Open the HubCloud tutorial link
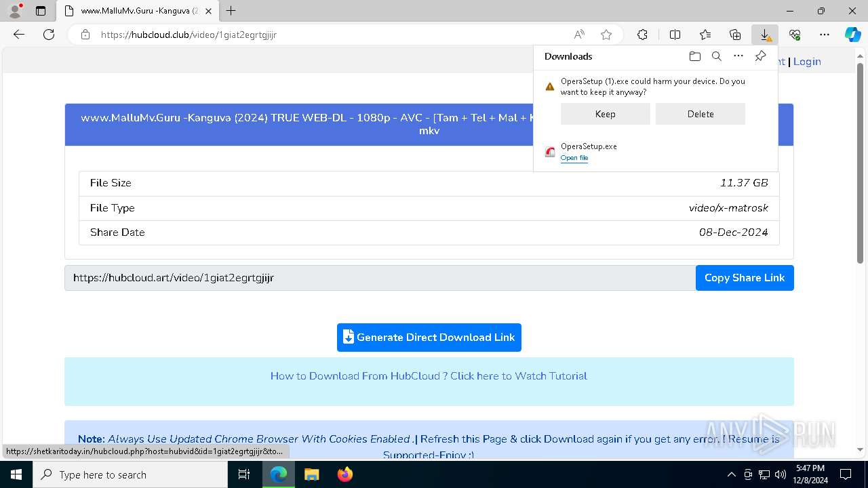Viewport: 868px width, 488px height. pos(429,376)
